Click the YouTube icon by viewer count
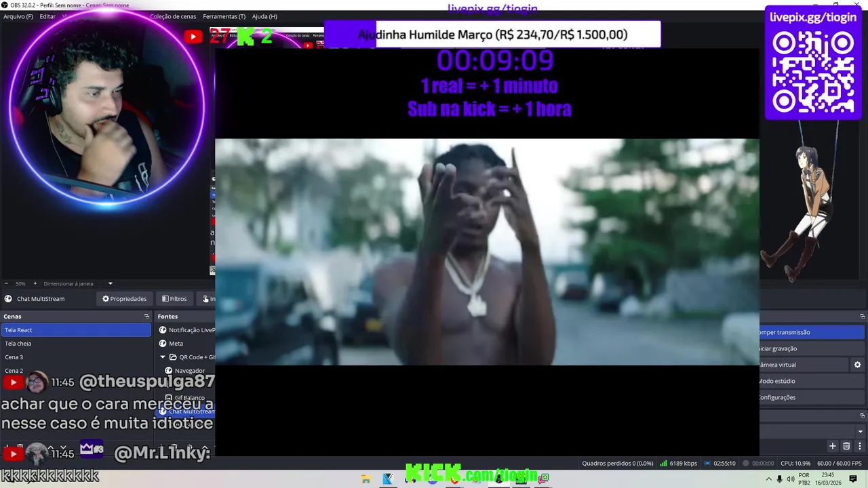Image resolution: width=868 pixels, height=488 pixels. [193, 37]
